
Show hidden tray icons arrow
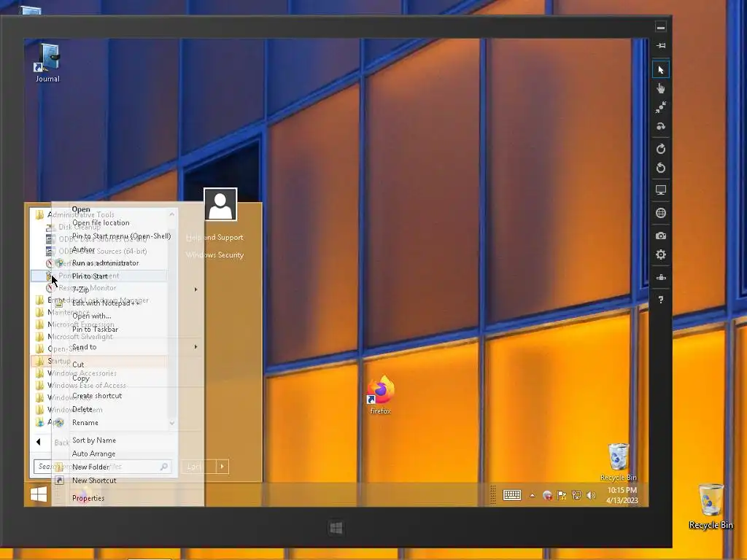[x=532, y=495]
